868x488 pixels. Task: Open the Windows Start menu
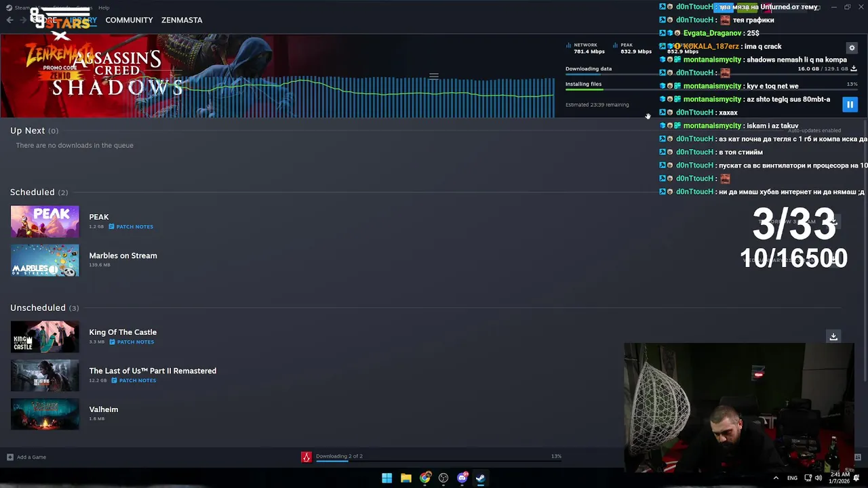(x=387, y=478)
